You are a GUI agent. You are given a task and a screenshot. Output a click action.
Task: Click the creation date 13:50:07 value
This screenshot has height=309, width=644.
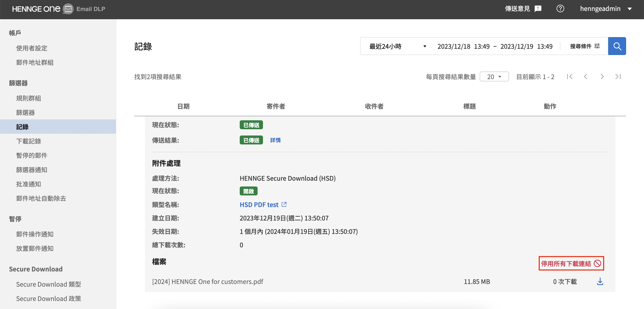[284, 218]
